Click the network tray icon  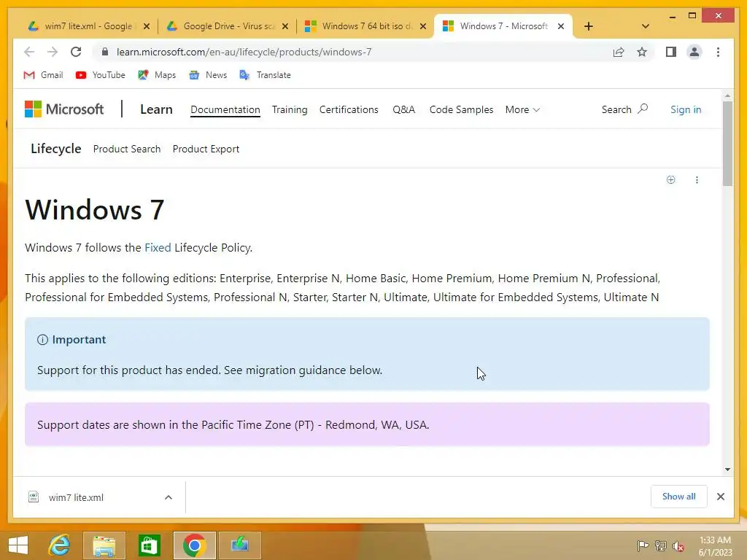pyautogui.click(x=660, y=545)
